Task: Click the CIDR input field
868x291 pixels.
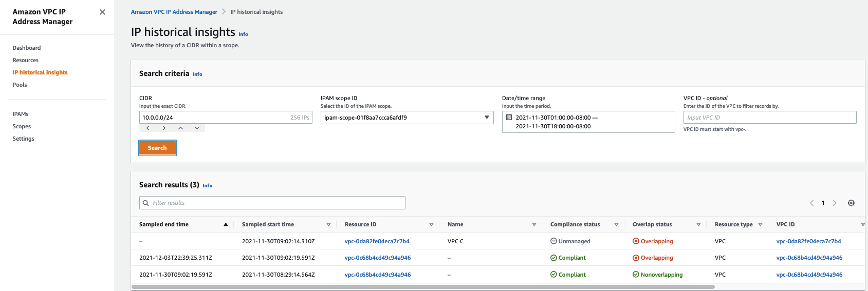Action: tap(226, 118)
